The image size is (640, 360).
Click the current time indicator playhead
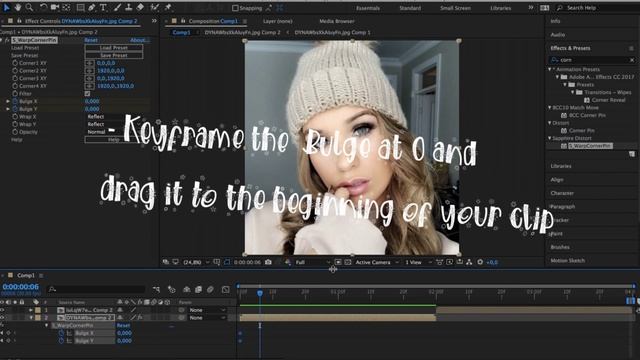click(260, 293)
